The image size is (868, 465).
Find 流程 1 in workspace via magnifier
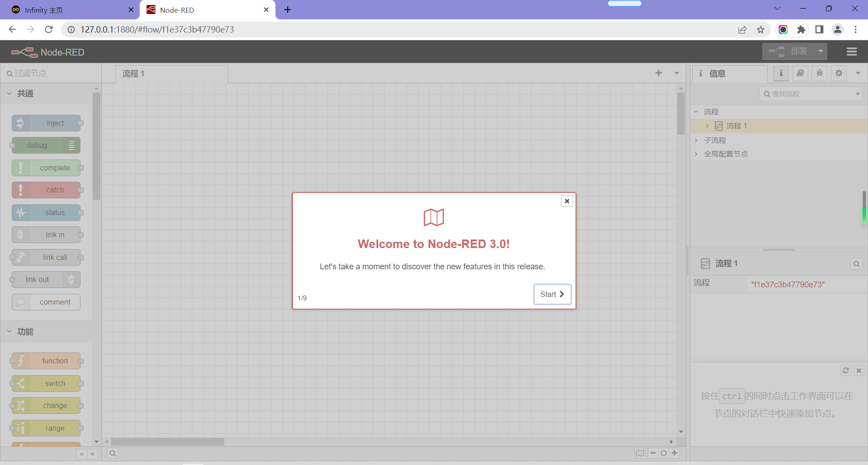(x=857, y=264)
